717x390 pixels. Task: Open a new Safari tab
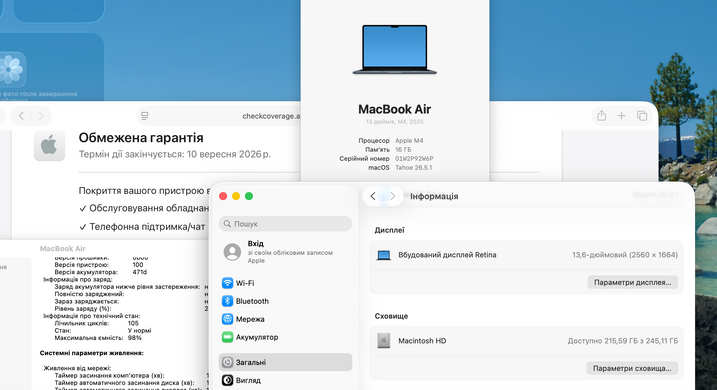coord(621,116)
